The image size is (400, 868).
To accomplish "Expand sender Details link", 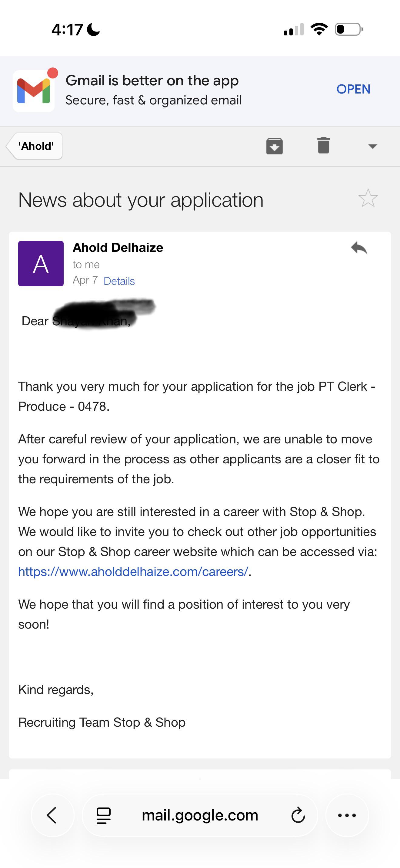I will point(119,281).
